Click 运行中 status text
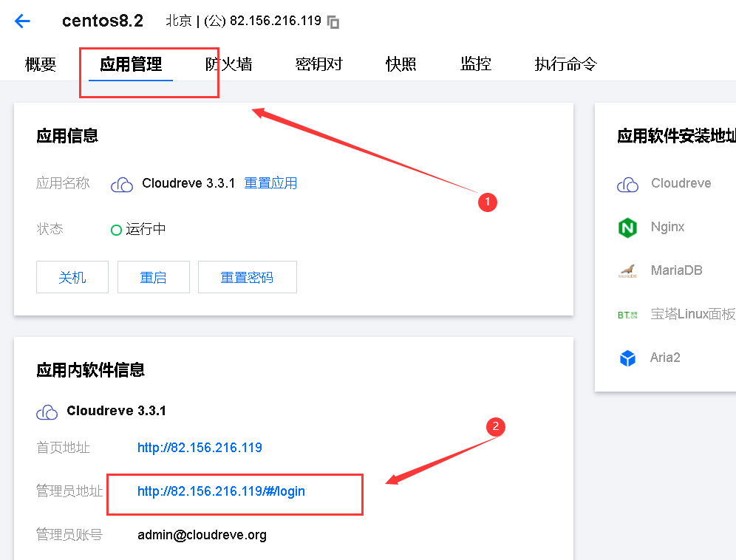Viewport: 736px width, 560px height. [x=146, y=229]
